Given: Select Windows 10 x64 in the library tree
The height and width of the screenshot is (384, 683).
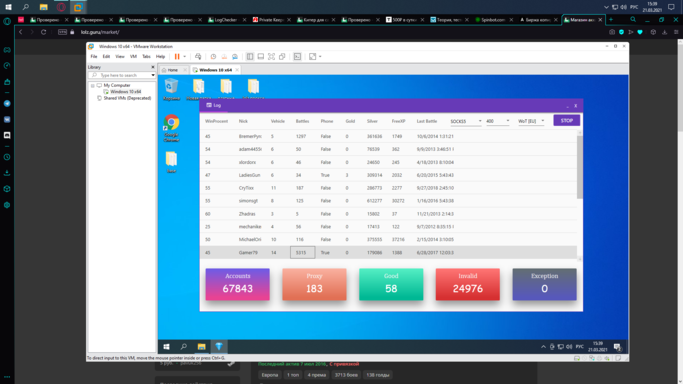Looking at the screenshot, I should click(x=125, y=92).
